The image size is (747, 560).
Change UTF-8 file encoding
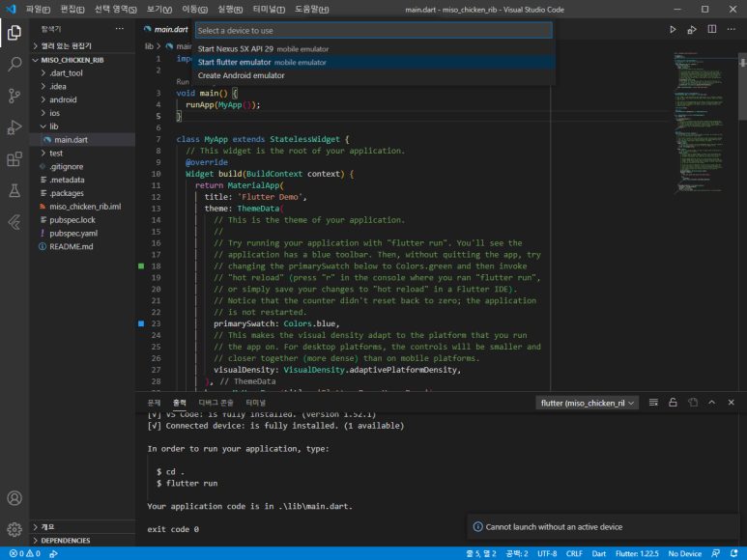coord(547,553)
